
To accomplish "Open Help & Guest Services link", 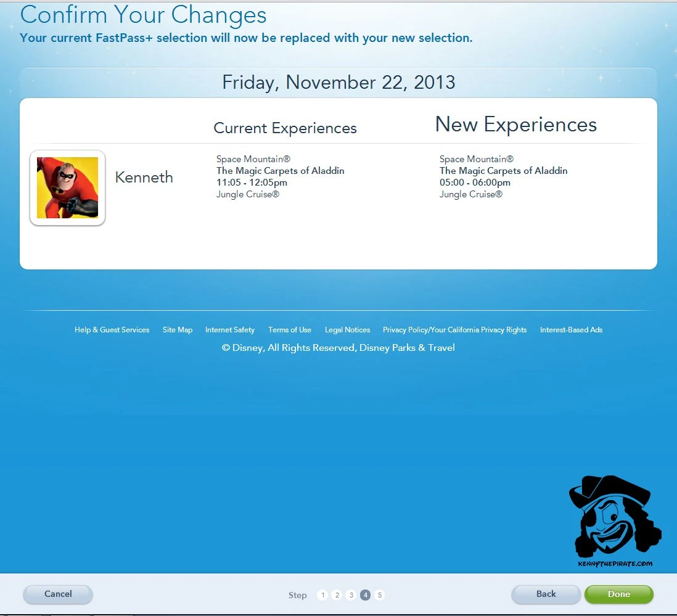I will [x=112, y=330].
